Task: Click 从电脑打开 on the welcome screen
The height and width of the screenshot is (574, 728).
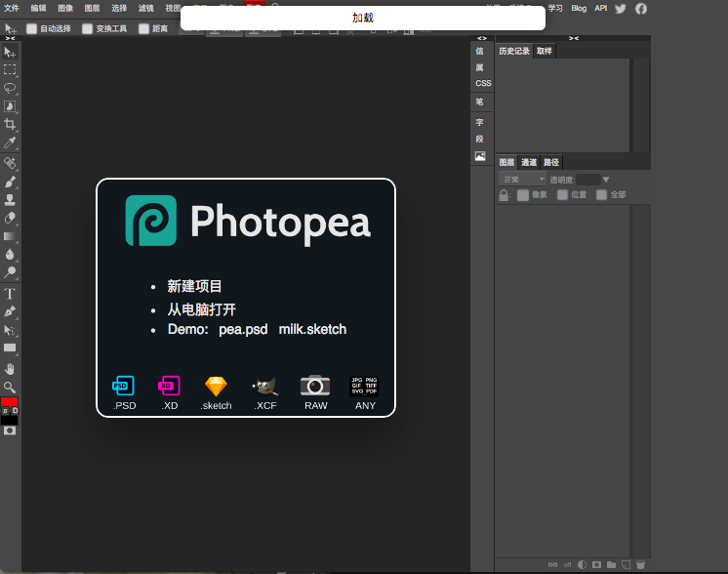Action: click(x=201, y=309)
